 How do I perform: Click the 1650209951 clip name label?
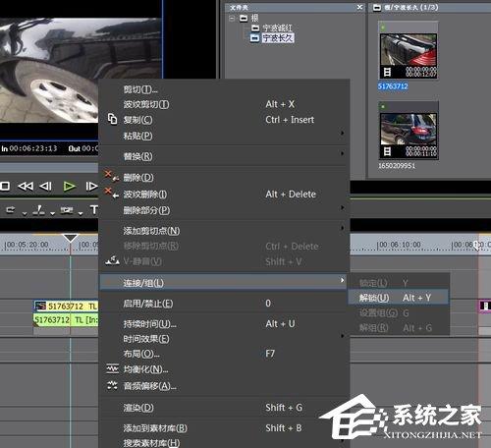[397, 166]
